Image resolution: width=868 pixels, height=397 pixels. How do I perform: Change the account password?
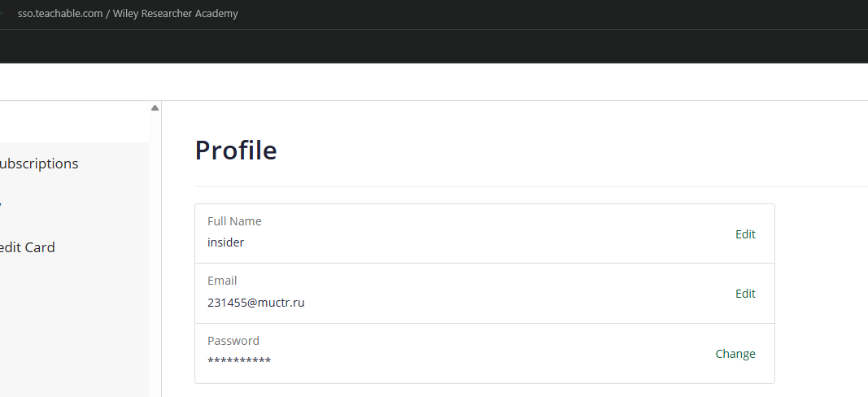click(x=735, y=354)
